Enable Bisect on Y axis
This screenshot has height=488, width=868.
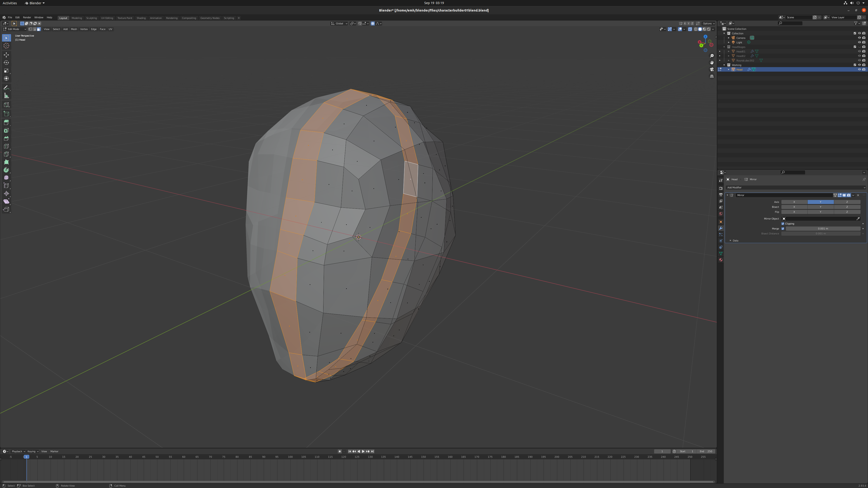click(821, 207)
